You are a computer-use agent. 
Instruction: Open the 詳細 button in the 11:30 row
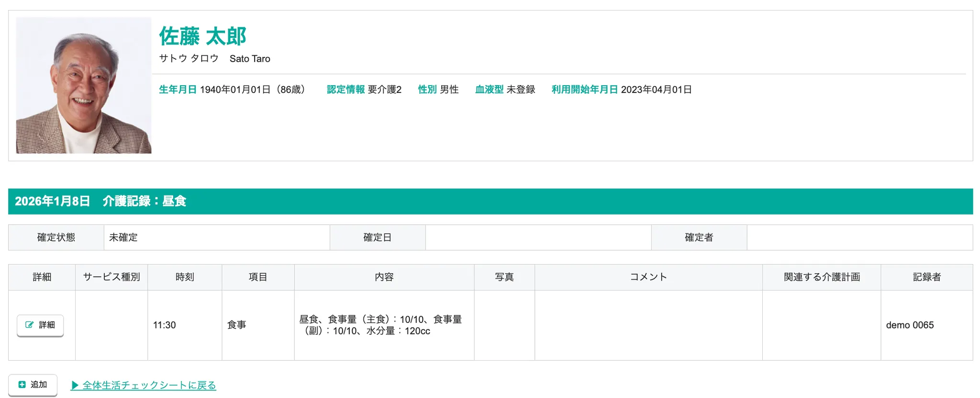pyautogui.click(x=40, y=325)
